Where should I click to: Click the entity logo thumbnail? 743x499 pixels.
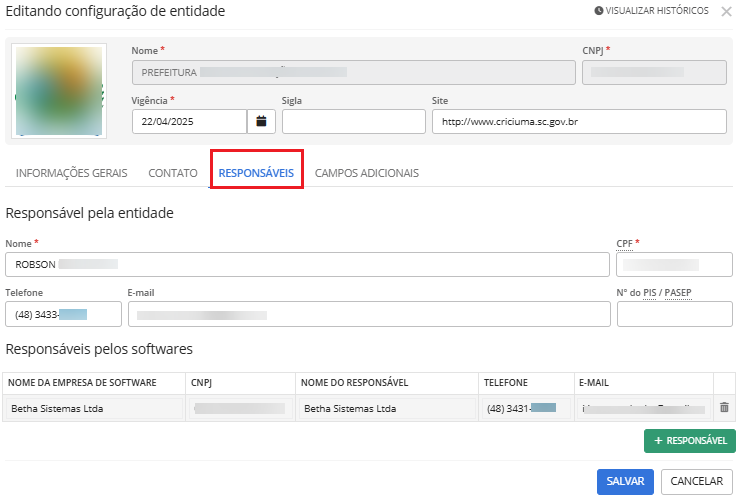pyautogui.click(x=59, y=91)
